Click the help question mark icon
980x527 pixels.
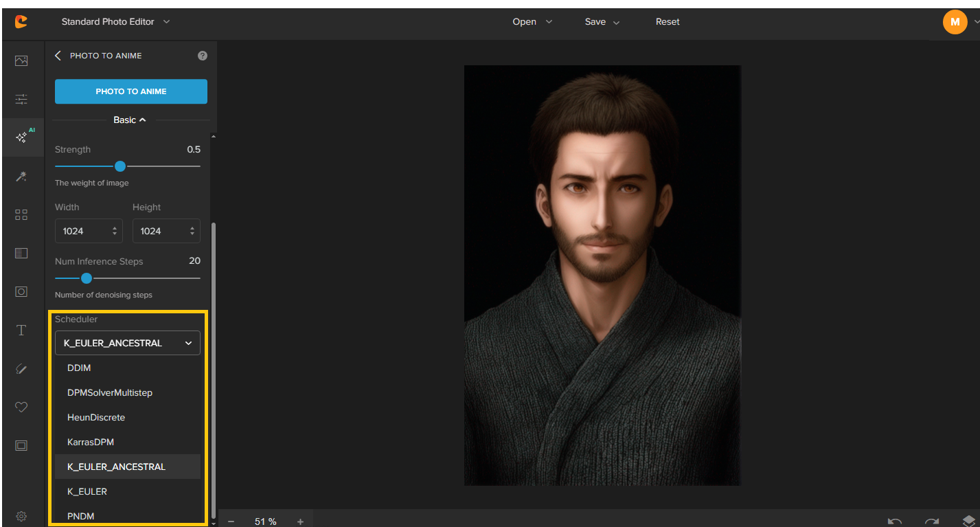pyautogui.click(x=202, y=56)
